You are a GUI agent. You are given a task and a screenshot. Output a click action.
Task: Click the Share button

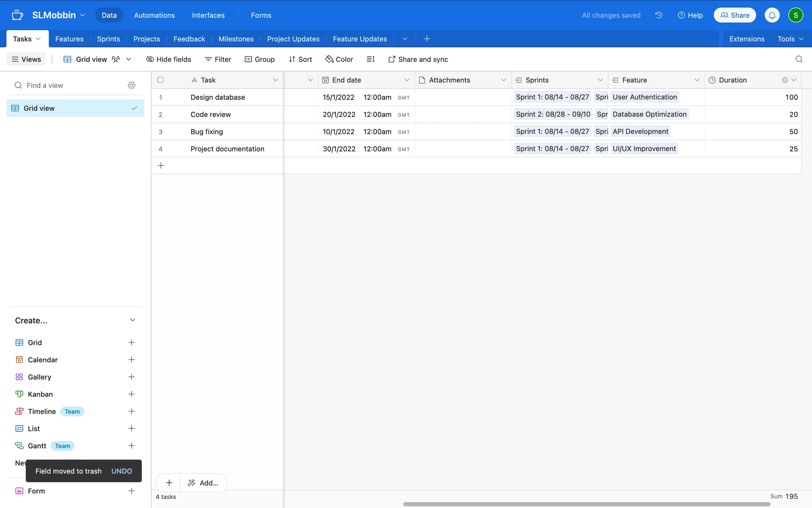(735, 15)
